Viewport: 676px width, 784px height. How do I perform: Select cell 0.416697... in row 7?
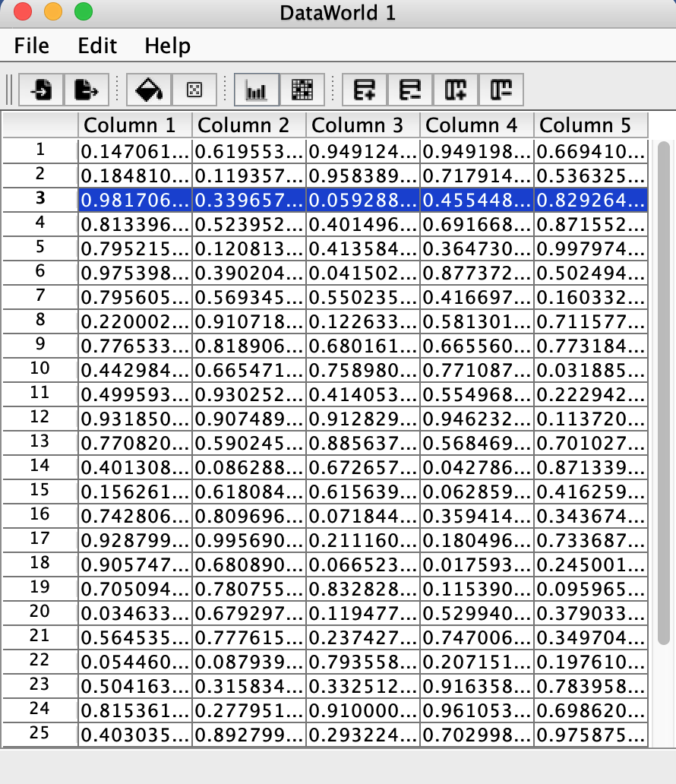[x=477, y=298]
